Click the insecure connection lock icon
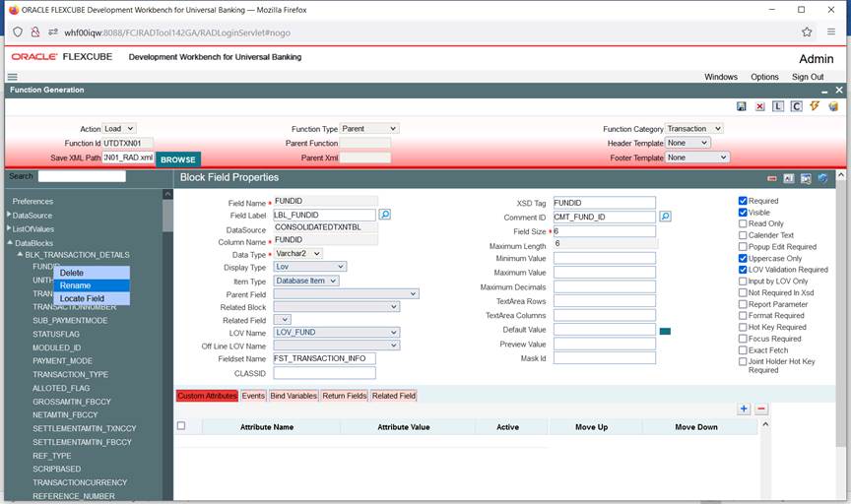851x504 pixels. click(35, 32)
